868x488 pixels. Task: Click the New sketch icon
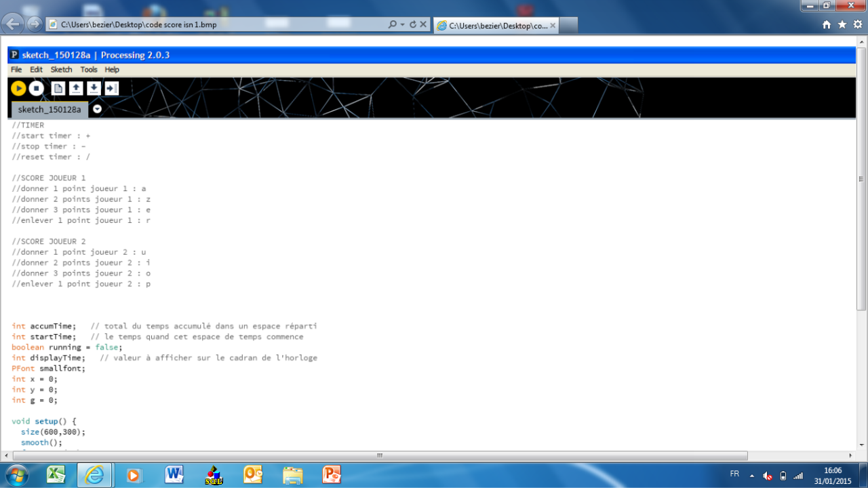[58, 88]
